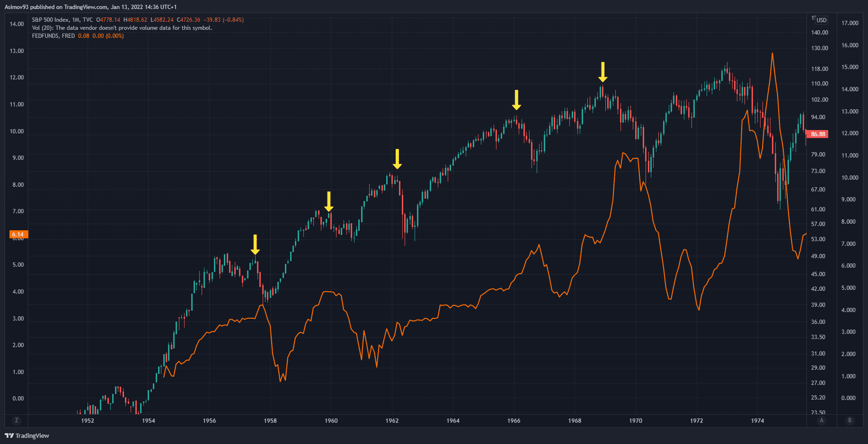Select the yellow arrow near 1966
868x444 pixels.
pyautogui.click(x=516, y=100)
